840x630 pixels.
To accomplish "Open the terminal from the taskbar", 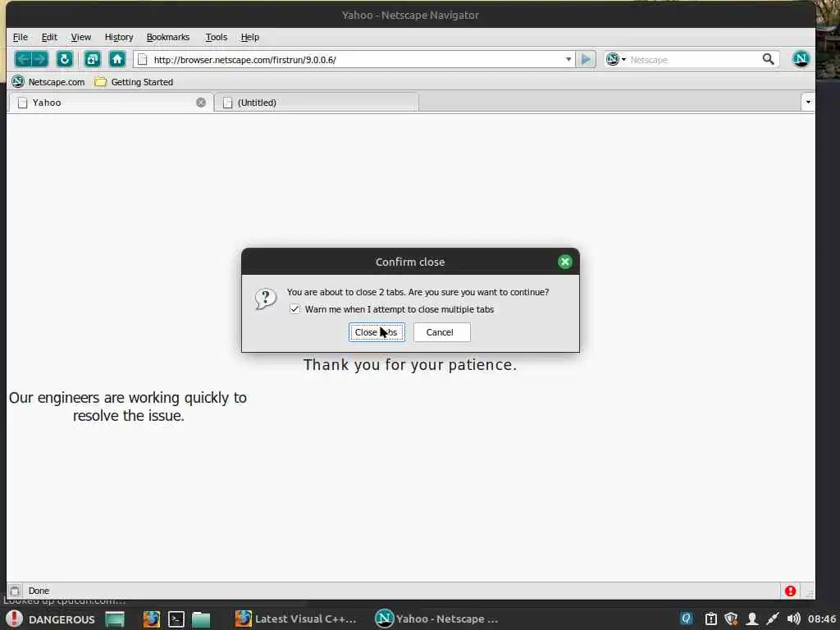I will point(176,619).
